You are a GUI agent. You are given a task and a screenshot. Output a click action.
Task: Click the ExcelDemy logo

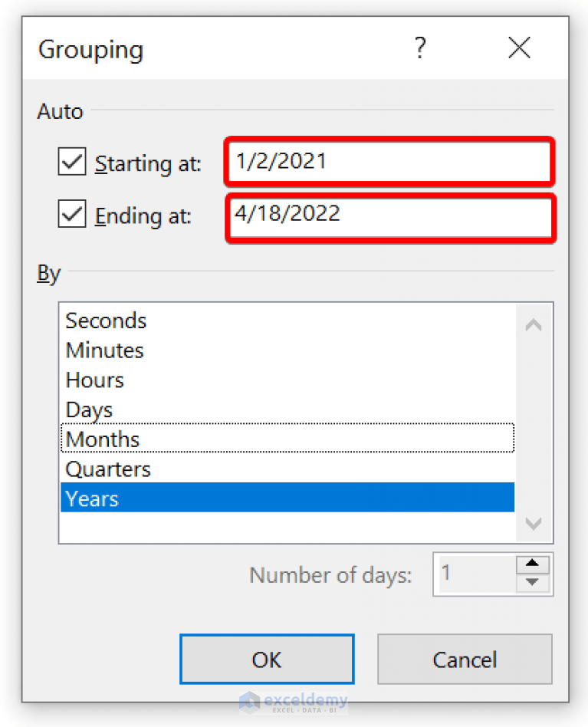tap(295, 702)
